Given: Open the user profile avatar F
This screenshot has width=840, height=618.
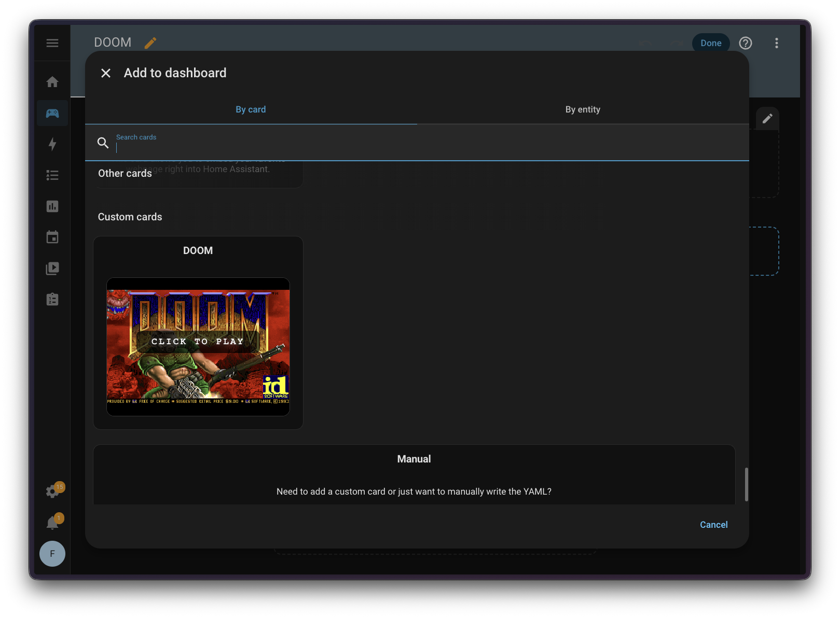Looking at the screenshot, I should [x=52, y=554].
